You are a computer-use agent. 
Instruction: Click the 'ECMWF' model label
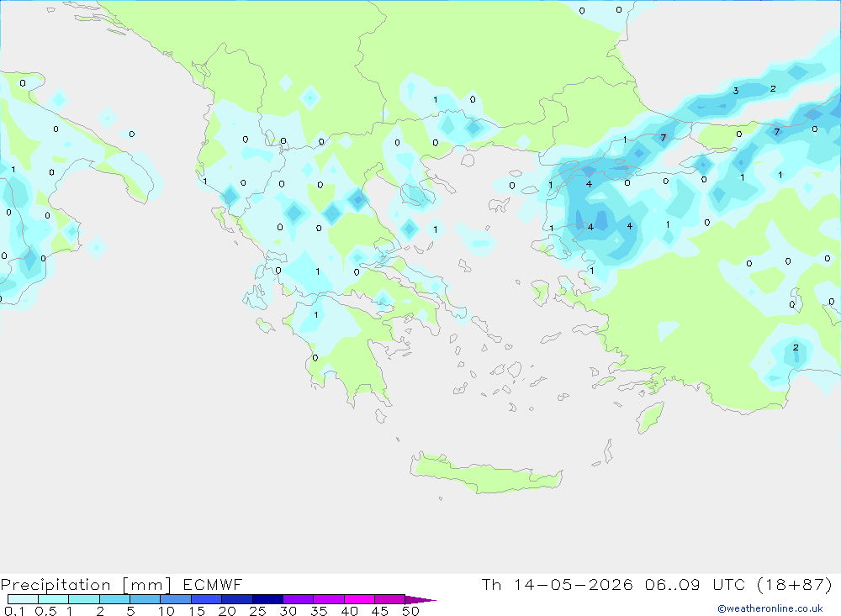(x=213, y=584)
